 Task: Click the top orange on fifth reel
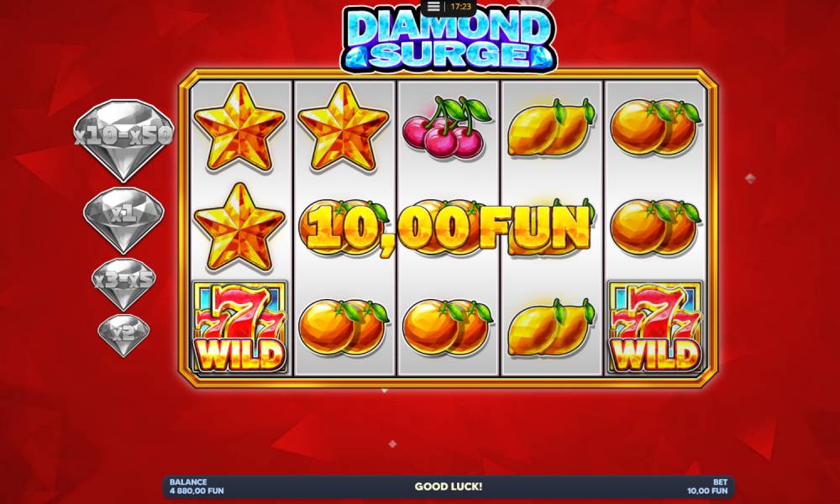(x=655, y=127)
